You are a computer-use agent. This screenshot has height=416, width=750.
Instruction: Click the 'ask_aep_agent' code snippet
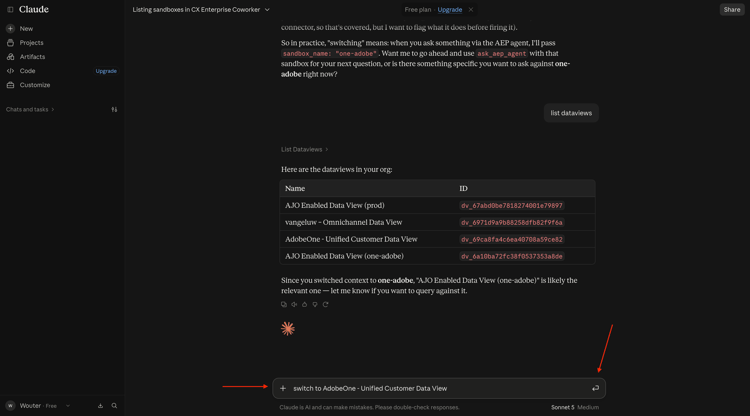[x=502, y=54]
